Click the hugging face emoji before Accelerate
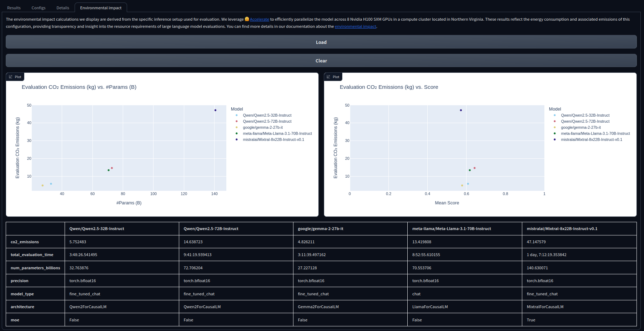Viewport: 644px width, 331px height. (x=247, y=19)
